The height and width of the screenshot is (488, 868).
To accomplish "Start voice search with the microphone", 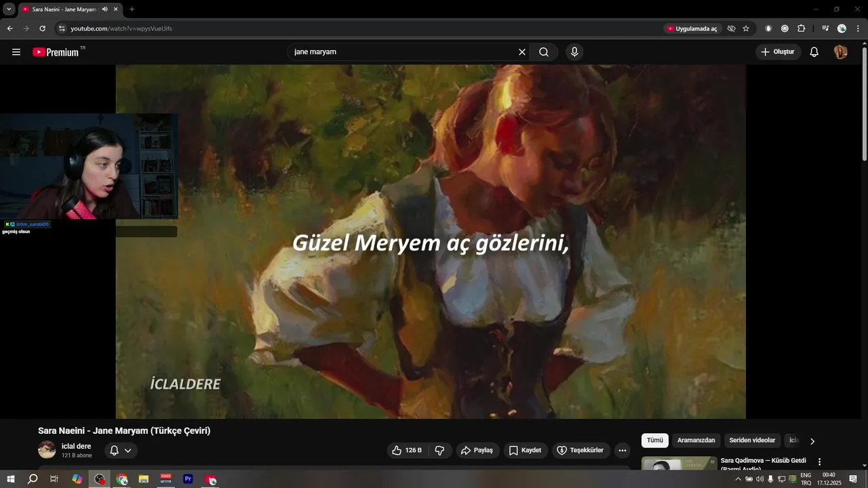I will (574, 52).
